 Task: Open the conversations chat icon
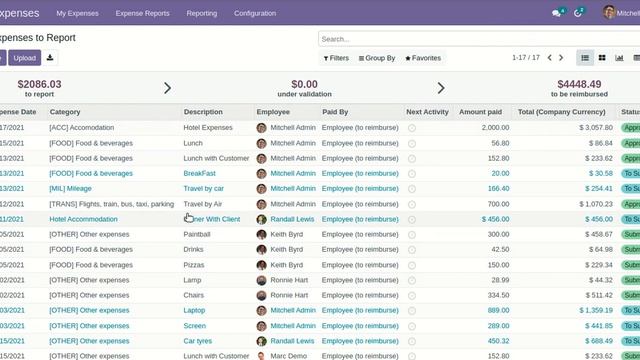click(x=556, y=13)
